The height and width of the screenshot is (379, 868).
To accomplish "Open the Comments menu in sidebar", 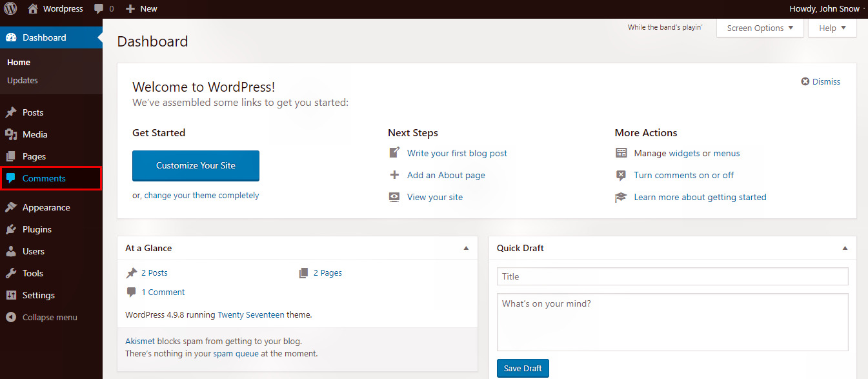I will click(51, 178).
